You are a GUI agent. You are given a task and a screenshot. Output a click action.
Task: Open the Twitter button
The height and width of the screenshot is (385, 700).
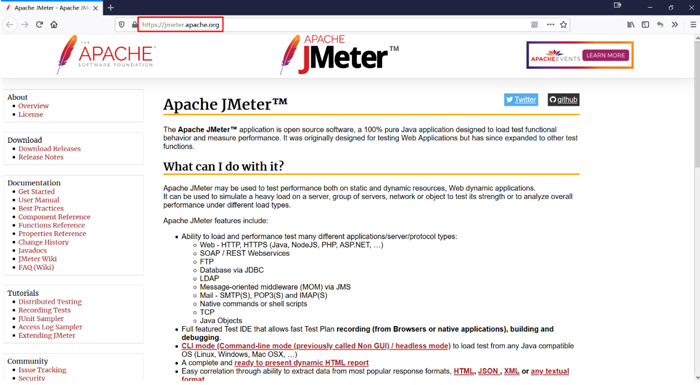coord(521,100)
